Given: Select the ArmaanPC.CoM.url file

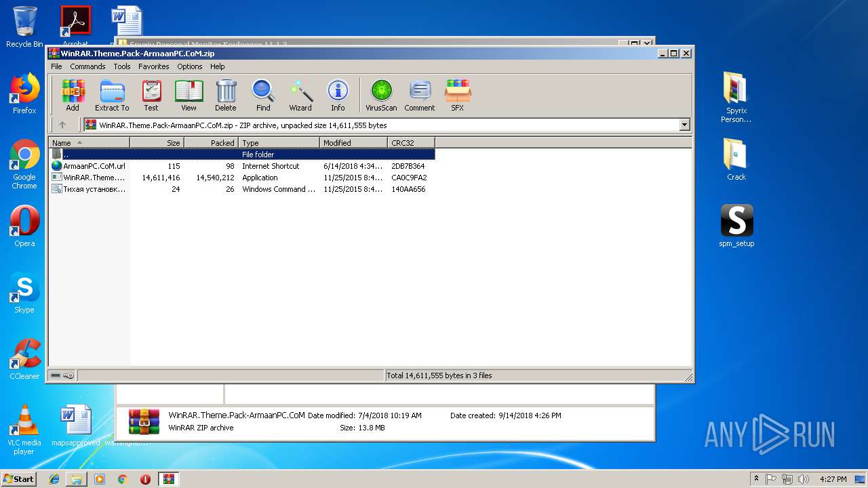Looking at the screenshot, I should [89, 166].
